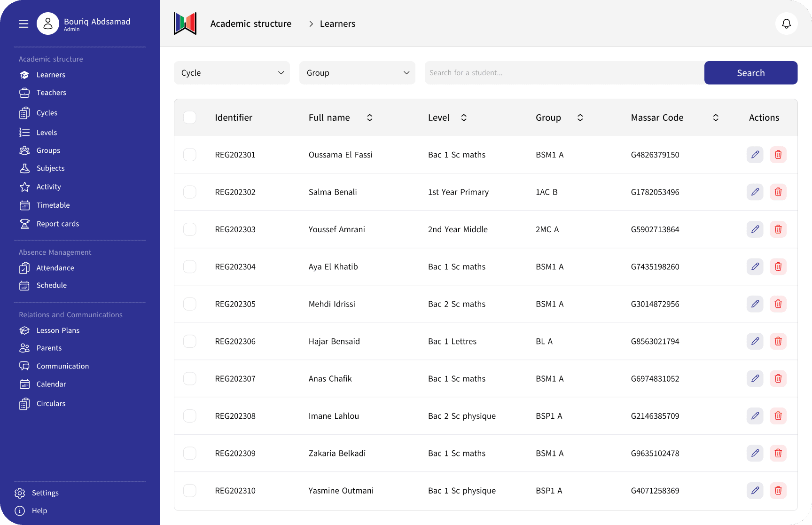This screenshot has width=812, height=525.
Task: Expand the Cycle dropdown filter
Action: tap(232, 73)
